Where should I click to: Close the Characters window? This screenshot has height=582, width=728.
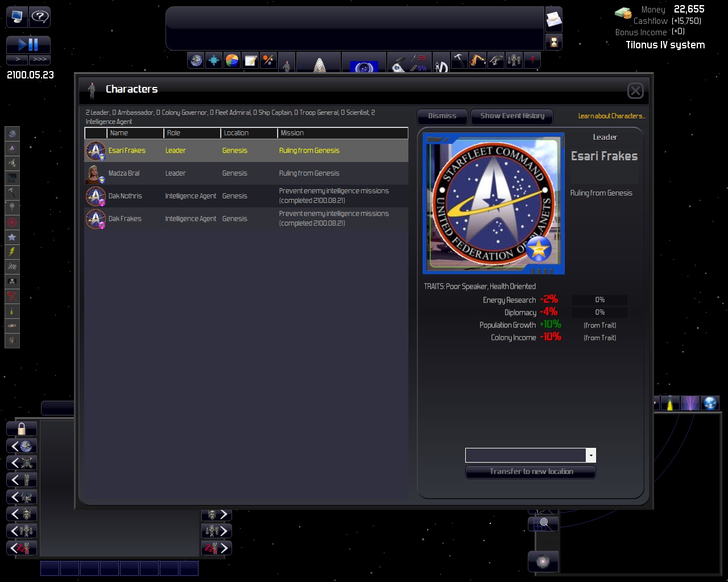[x=635, y=90]
